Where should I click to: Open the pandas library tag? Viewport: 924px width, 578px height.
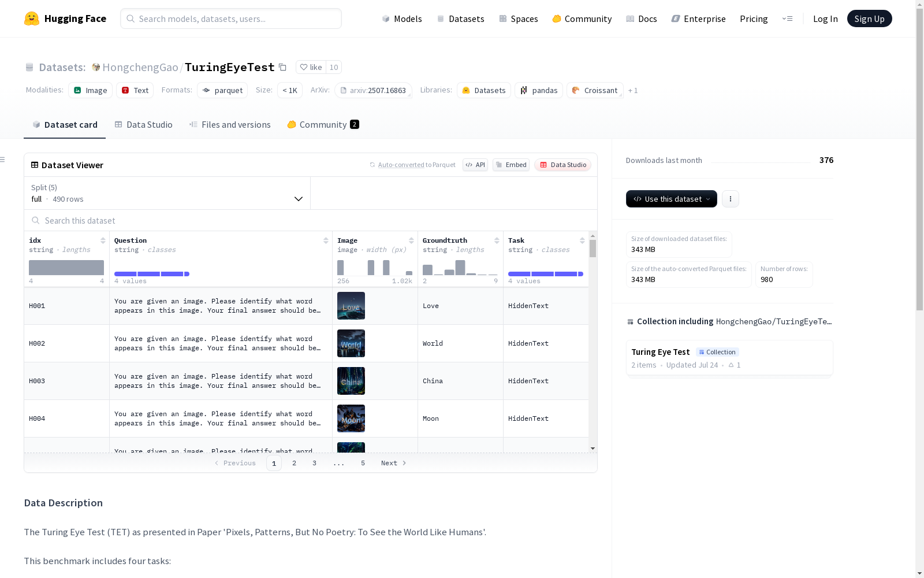click(x=539, y=90)
